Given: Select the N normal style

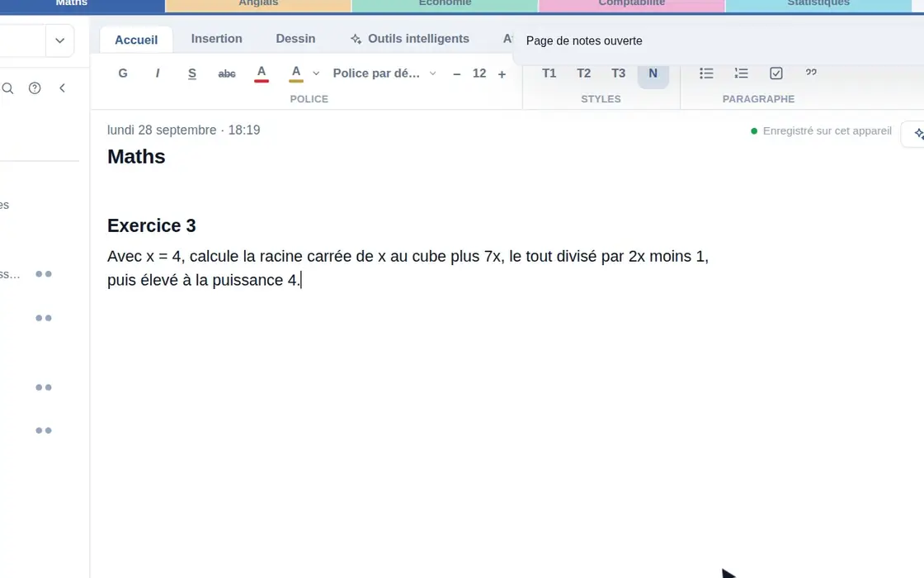Looking at the screenshot, I should click(x=653, y=73).
